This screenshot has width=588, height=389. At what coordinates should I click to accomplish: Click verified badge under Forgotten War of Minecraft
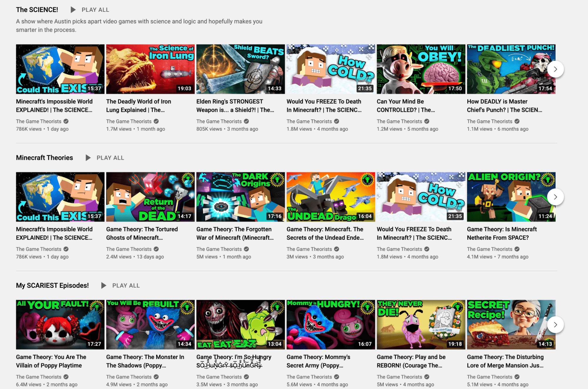click(x=246, y=249)
